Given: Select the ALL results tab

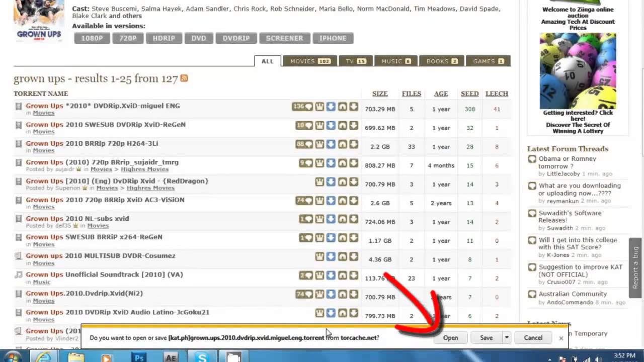Looking at the screenshot, I should [x=268, y=61].
